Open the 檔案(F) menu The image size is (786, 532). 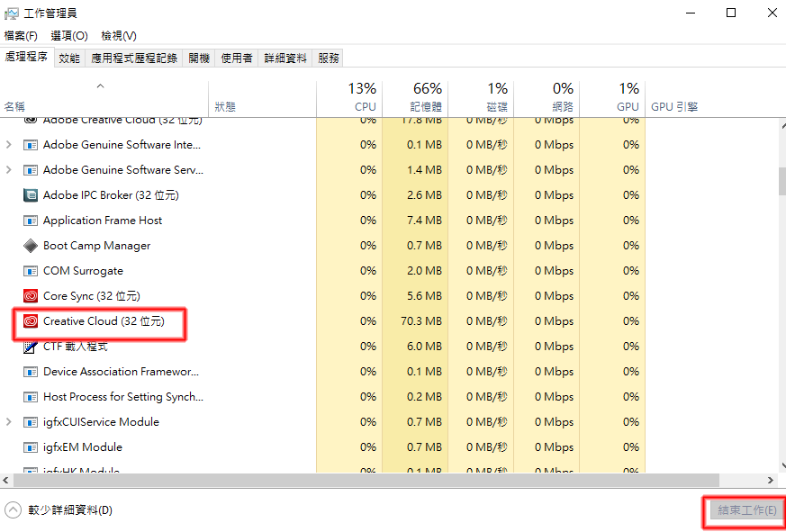tap(21, 36)
